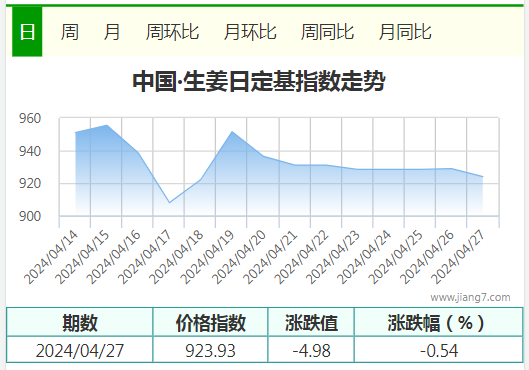
Task: Click the 2024/04/24 x-axis label
Action: click(x=365, y=257)
